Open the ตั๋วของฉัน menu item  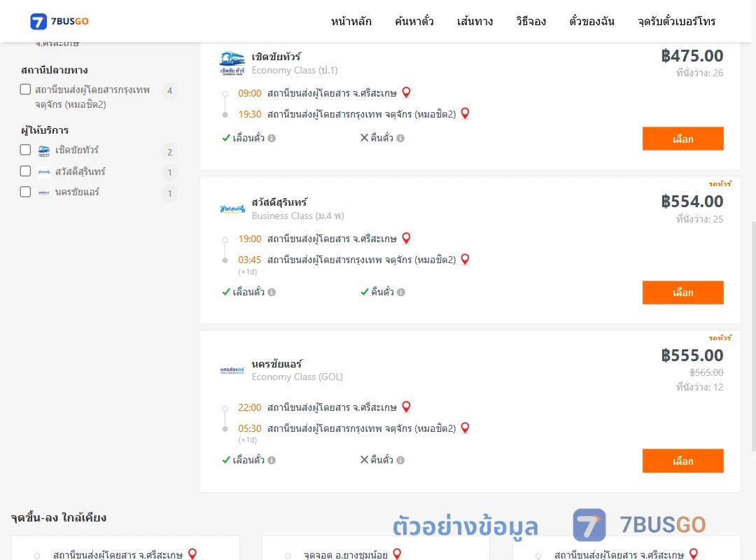[591, 21]
